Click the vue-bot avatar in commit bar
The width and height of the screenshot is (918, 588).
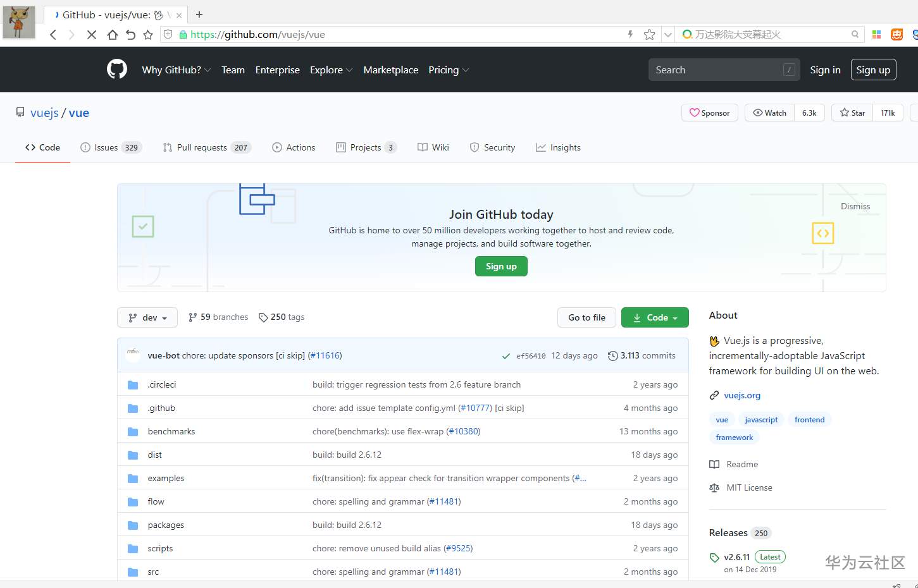pyautogui.click(x=133, y=355)
